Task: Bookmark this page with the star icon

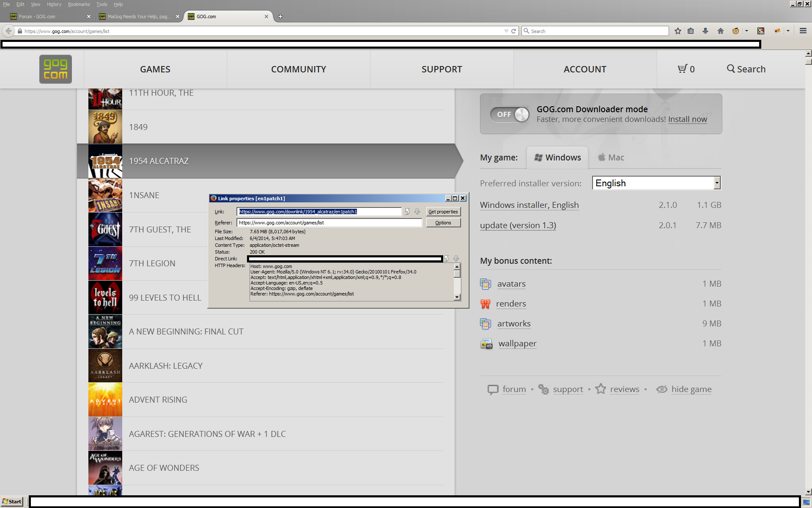Action: tap(678, 31)
